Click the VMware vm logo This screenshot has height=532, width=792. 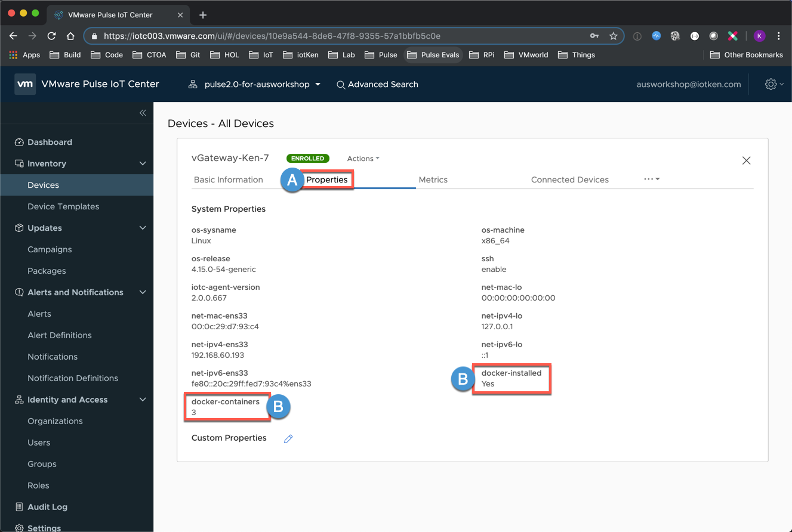(25, 84)
